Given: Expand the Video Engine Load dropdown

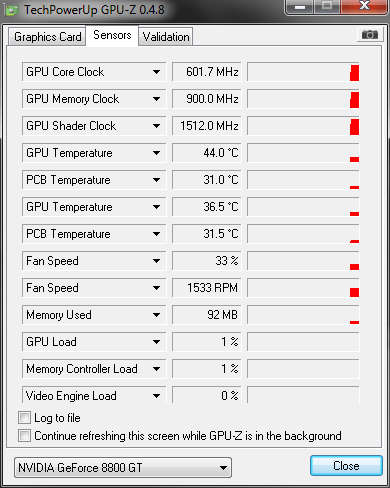Looking at the screenshot, I should click(156, 396).
